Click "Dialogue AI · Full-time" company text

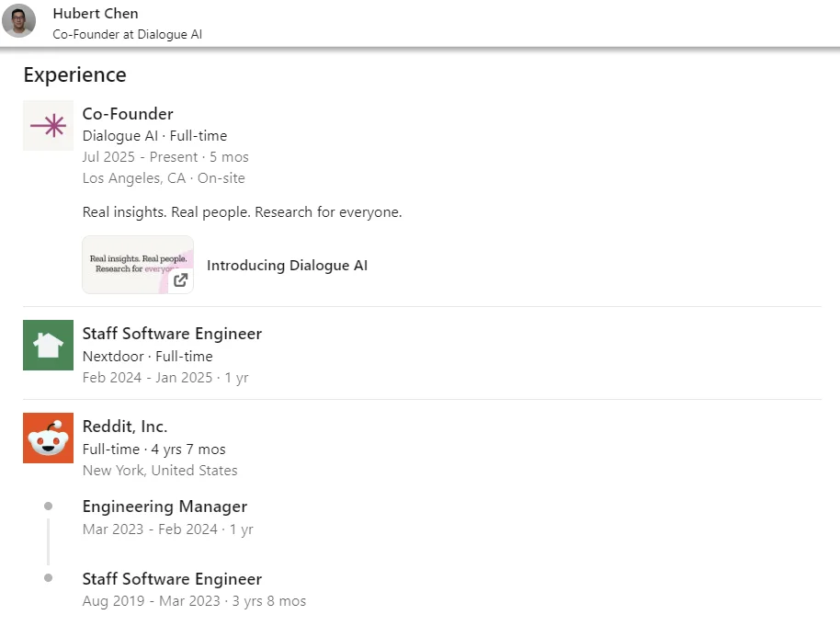pyautogui.click(x=154, y=136)
